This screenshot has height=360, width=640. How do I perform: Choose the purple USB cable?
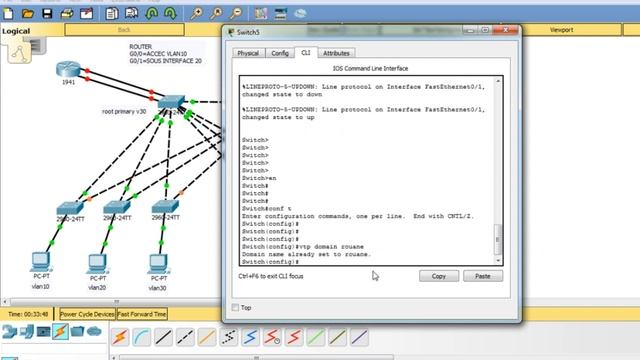359,338
